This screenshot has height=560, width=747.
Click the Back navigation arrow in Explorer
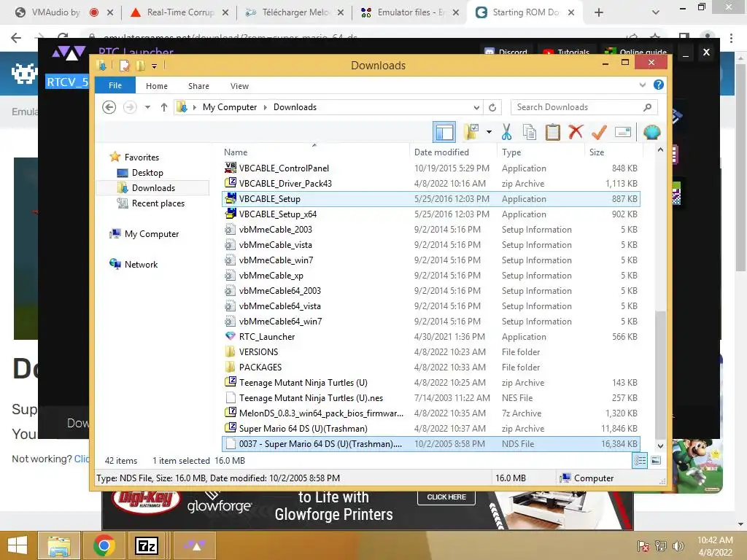pyautogui.click(x=109, y=107)
